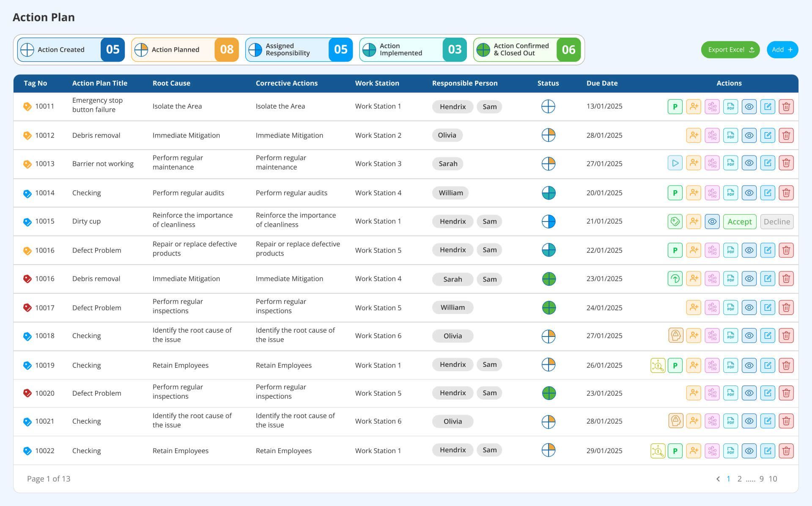Click the head-alert icon on row 10021
Viewport: 812px width, 506px height.
(675, 421)
